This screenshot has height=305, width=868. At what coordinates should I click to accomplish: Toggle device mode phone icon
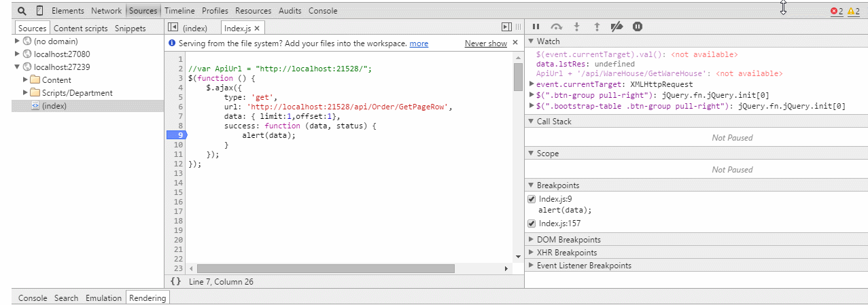[40, 11]
